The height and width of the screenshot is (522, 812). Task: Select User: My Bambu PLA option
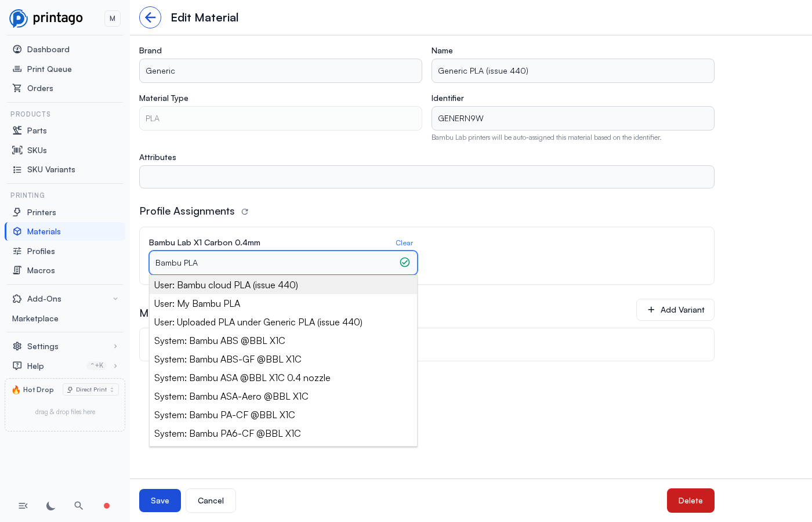[283, 303]
